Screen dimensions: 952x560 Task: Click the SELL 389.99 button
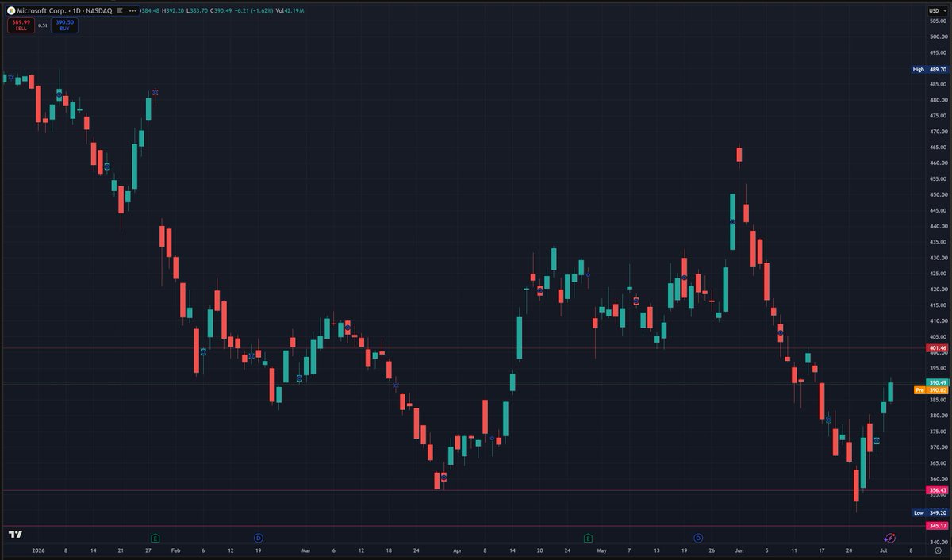click(x=21, y=25)
